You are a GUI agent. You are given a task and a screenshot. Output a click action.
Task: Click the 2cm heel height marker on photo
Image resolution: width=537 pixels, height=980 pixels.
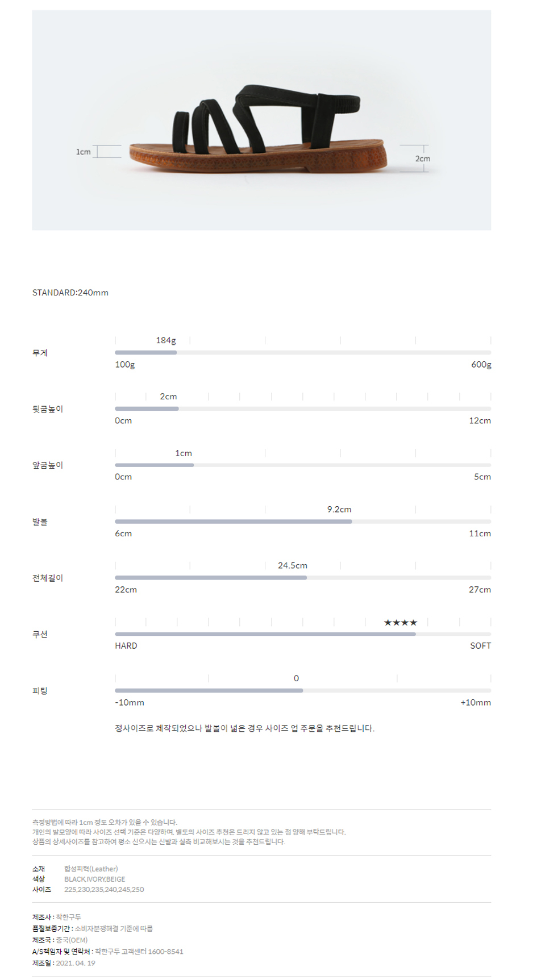(422, 159)
